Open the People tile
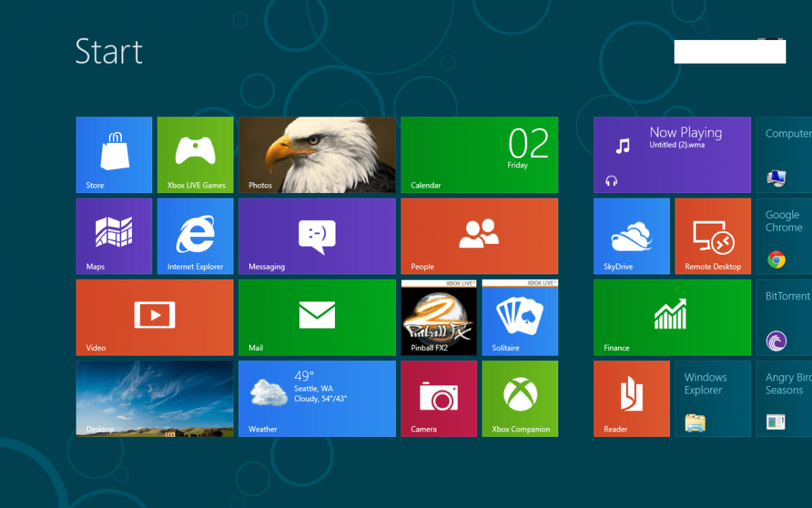Image resolution: width=812 pixels, height=508 pixels. click(x=479, y=236)
